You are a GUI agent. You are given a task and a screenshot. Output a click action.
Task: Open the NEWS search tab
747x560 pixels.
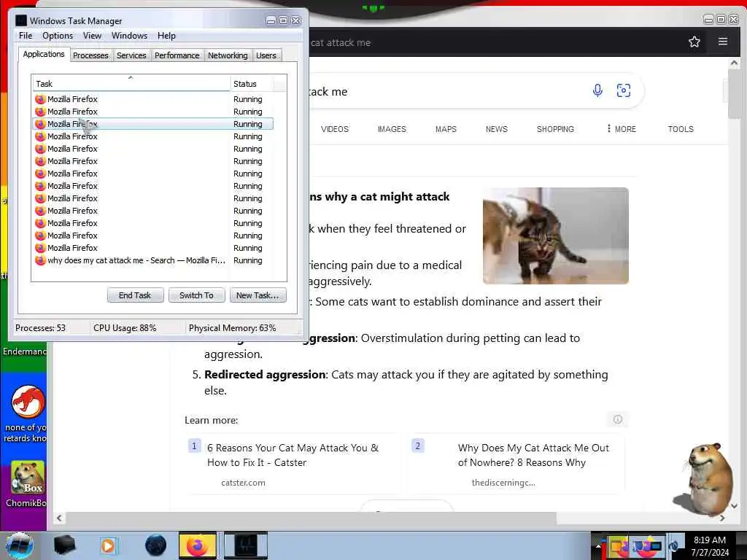point(496,129)
